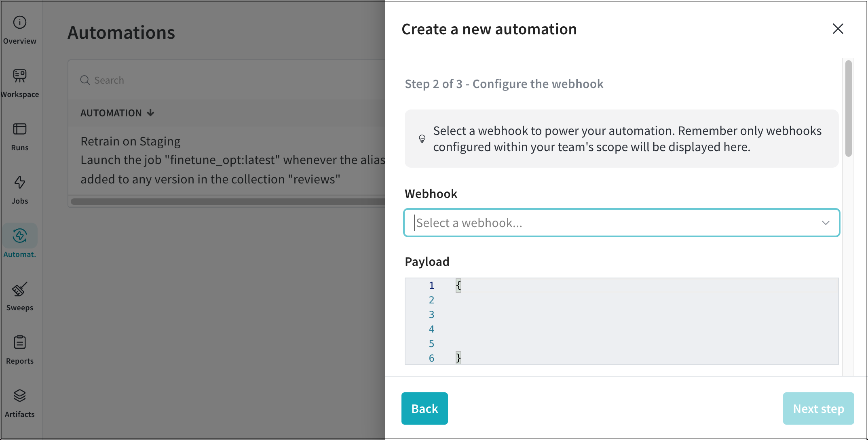Viewport: 868px width, 440px height.
Task: Go to the Workspace section icon
Action: tap(19, 76)
